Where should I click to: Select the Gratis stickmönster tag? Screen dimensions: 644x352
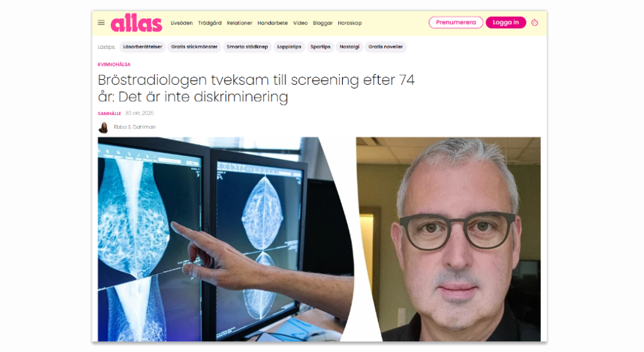coord(194,47)
